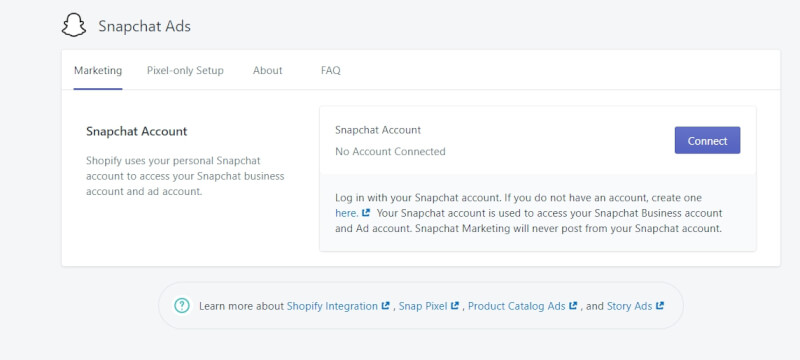Click the "Shopify uses your personal Snapchat" description
The width and height of the screenshot is (800, 360).
pos(186,176)
